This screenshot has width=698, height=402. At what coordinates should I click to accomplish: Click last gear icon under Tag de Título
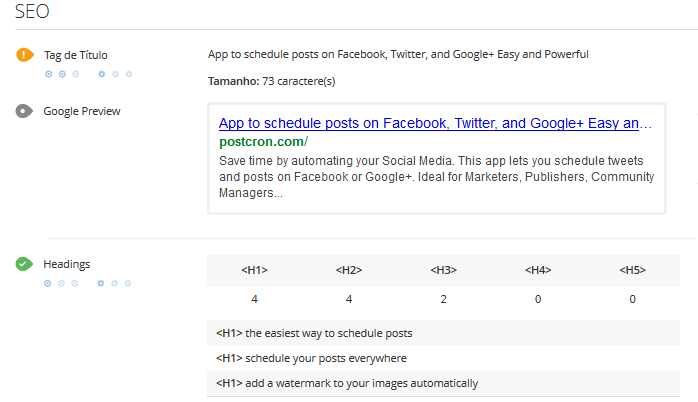point(128,74)
